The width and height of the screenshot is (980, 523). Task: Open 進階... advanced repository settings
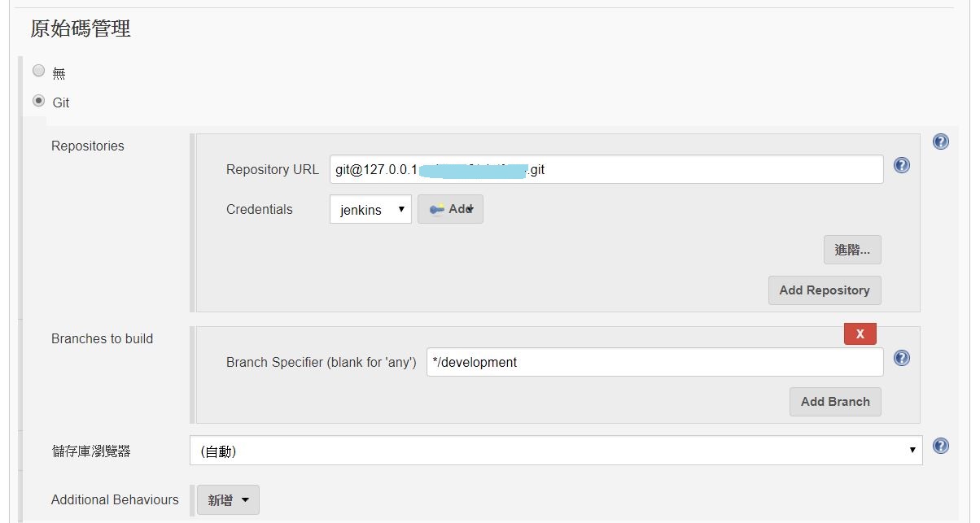pos(852,250)
